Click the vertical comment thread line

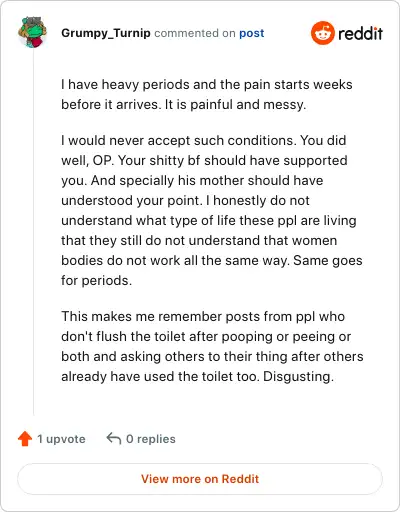click(x=33, y=232)
